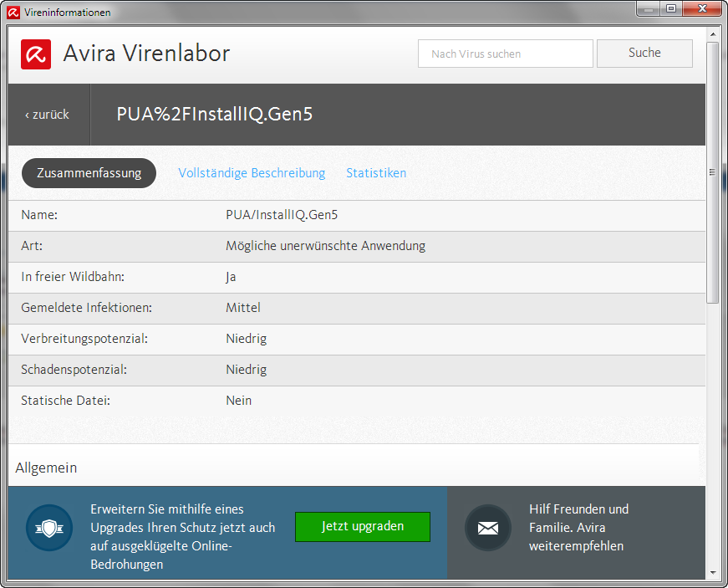Click 'Hilf Freunden und Familie' recommend text
728x588 pixels.
click(x=578, y=528)
